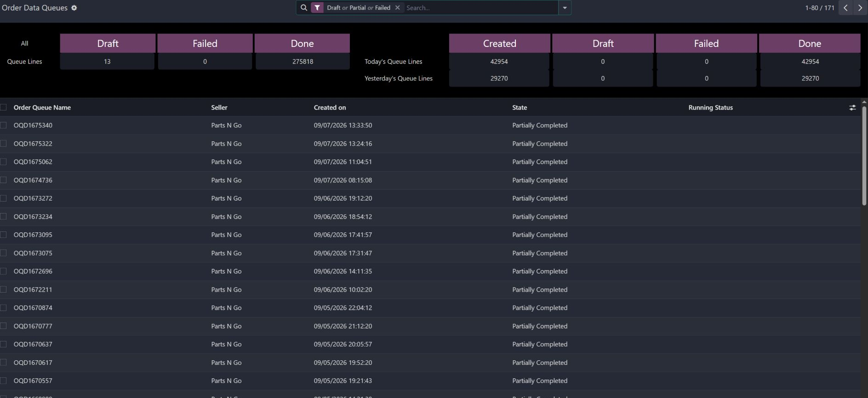Click created date 09/06/2026 17:31:47
This screenshot has height=398, width=868.
coord(343,253)
